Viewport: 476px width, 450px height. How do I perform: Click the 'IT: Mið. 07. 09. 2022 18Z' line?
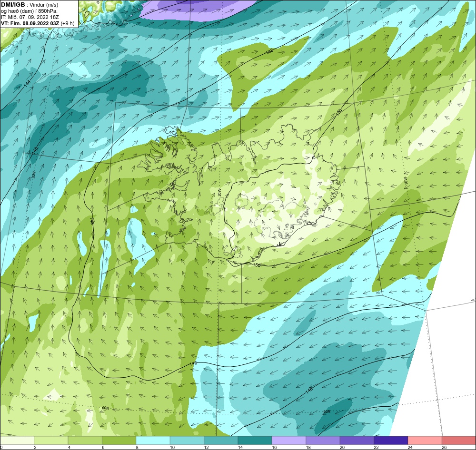click(x=30, y=17)
